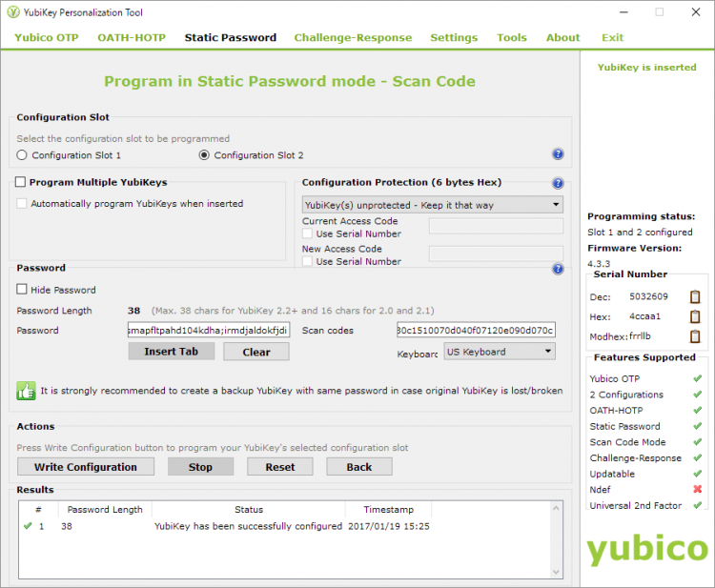Click the frrllb modhex value
The width and height of the screenshot is (715, 588).
[x=641, y=336]
